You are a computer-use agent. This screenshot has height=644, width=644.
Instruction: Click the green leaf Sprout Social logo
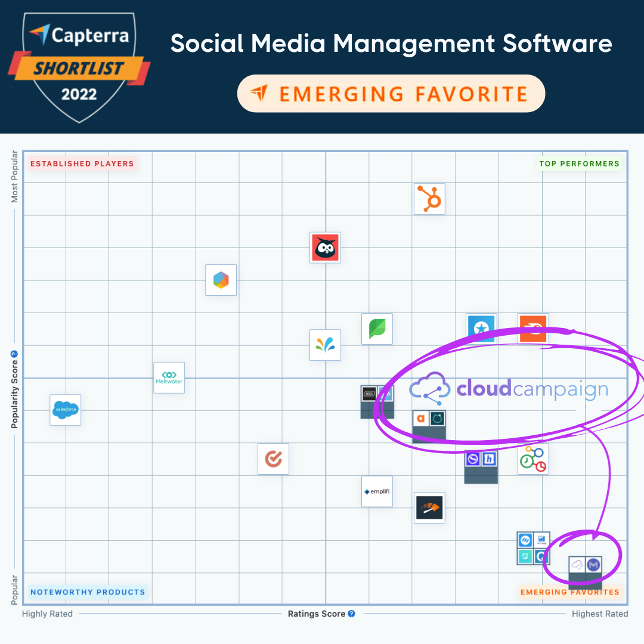377,329
